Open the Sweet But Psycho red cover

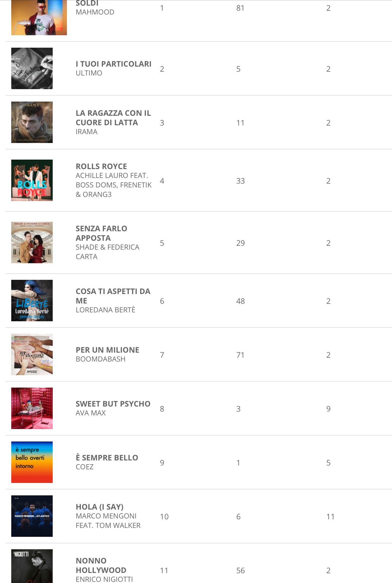32,408
